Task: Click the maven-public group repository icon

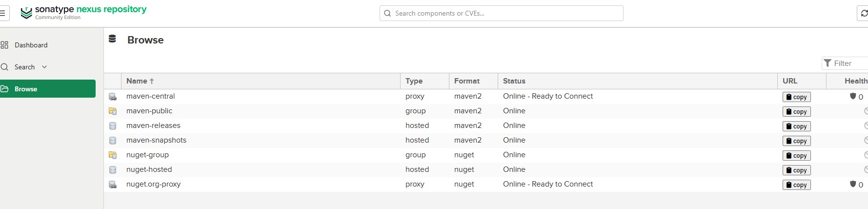Action: [x=113, y=111]
